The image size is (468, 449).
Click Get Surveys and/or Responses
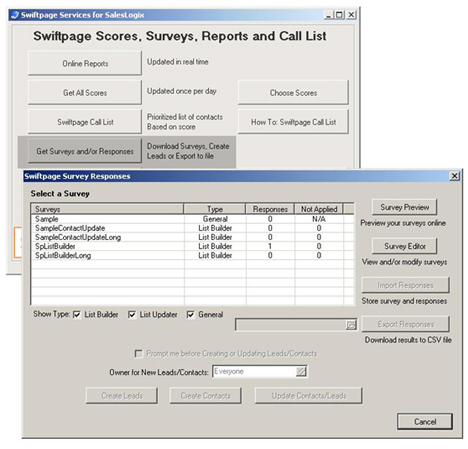85,151
